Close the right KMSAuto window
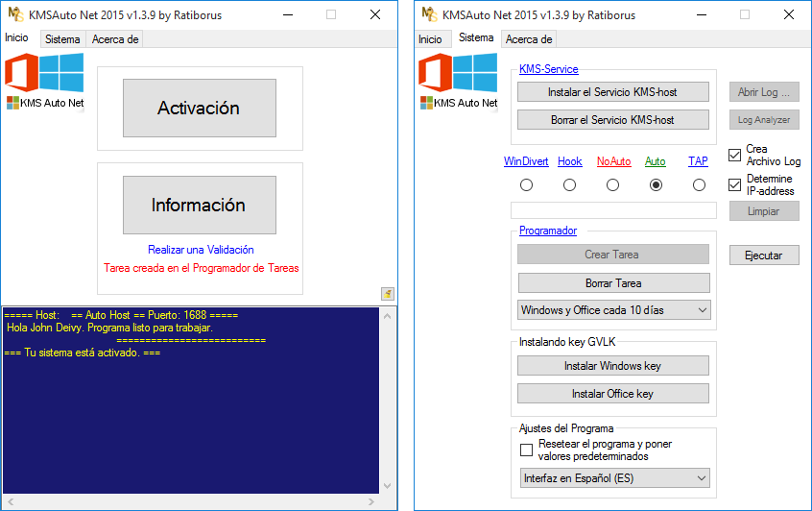 [789, 14]
